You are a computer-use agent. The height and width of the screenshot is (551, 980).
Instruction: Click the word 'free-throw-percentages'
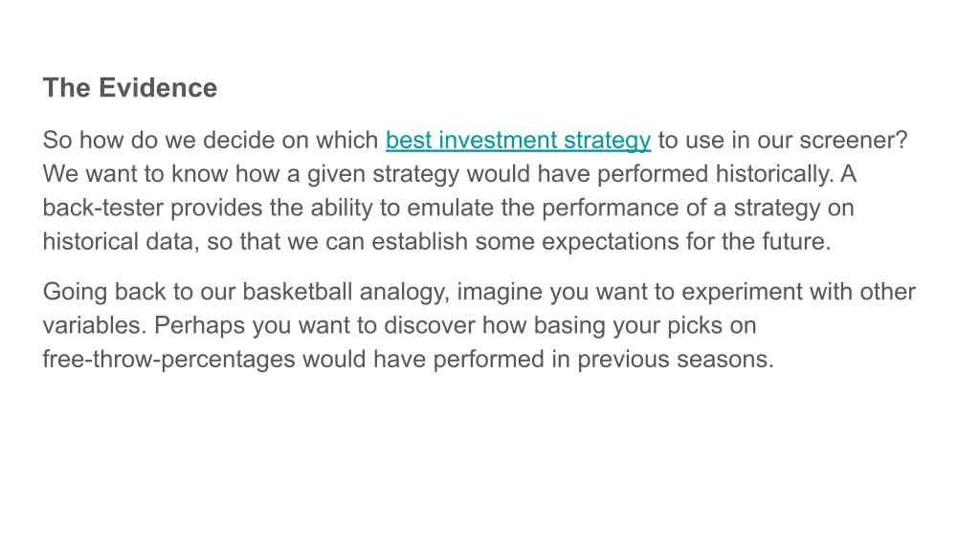(168, 360)
